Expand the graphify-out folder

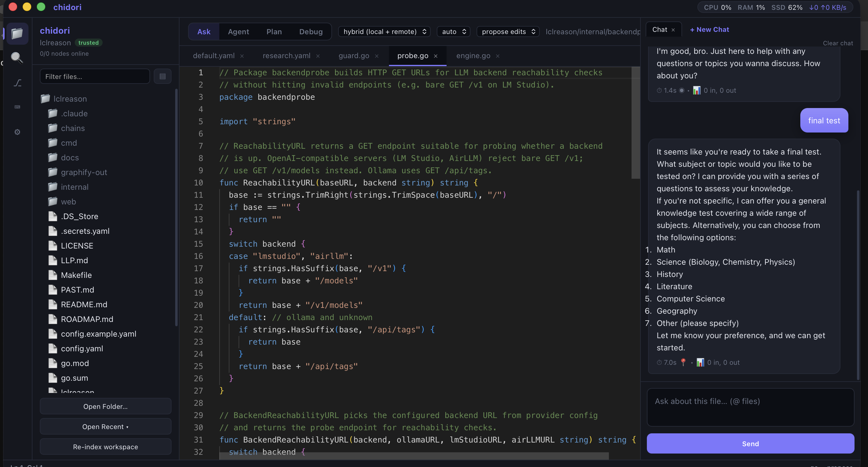click(x=84, y=172)
